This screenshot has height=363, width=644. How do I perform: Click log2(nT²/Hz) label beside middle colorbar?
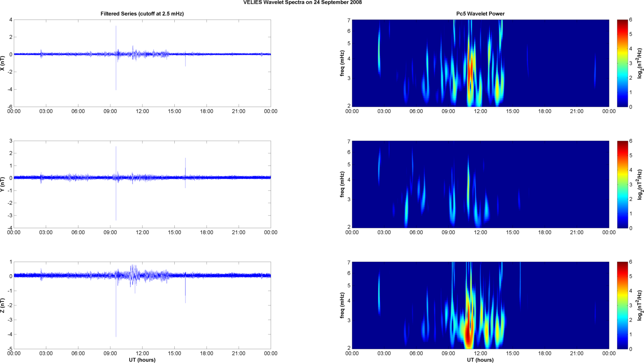coord(639,184)
